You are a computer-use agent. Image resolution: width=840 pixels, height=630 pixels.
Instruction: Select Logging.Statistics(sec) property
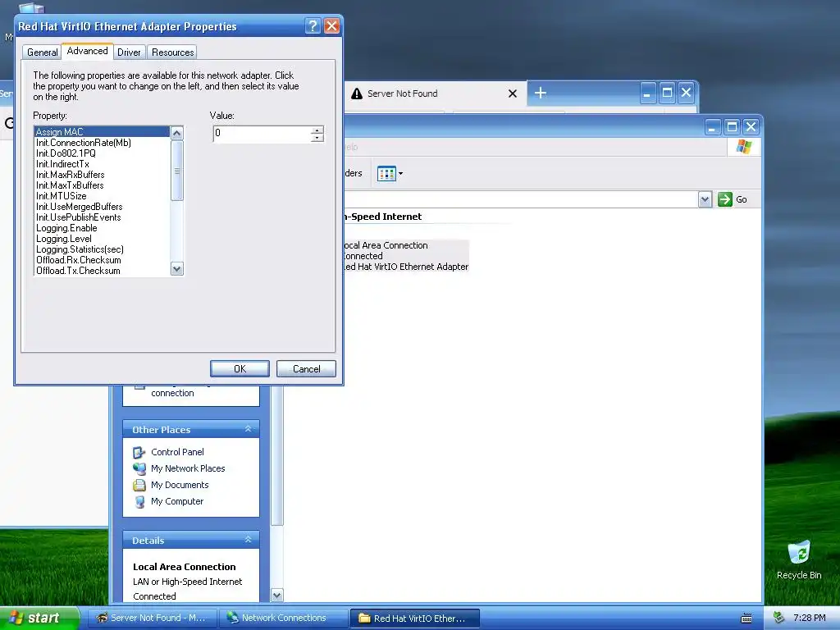click(x=102, y=249)
